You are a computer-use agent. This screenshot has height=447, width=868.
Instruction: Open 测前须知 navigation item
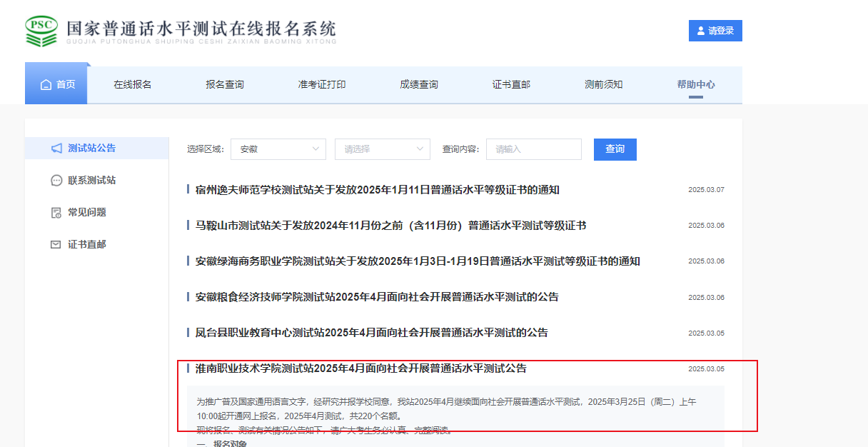[x=603, y=84]
